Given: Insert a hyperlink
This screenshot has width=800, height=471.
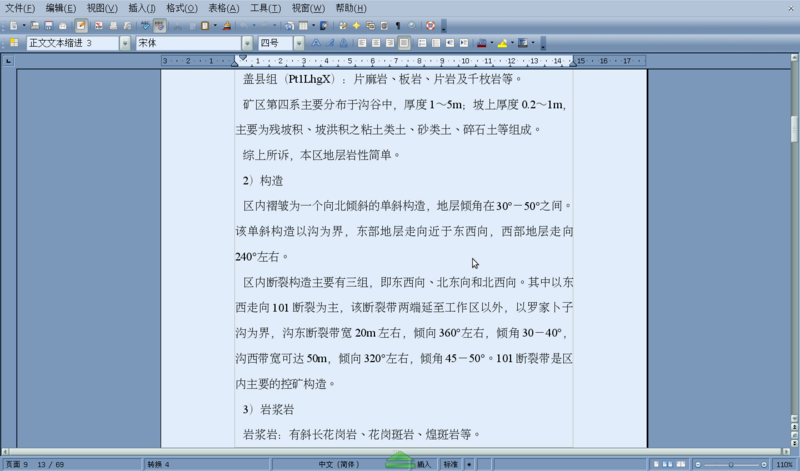Looking at the screenshot, I should [x=289, y=26].
